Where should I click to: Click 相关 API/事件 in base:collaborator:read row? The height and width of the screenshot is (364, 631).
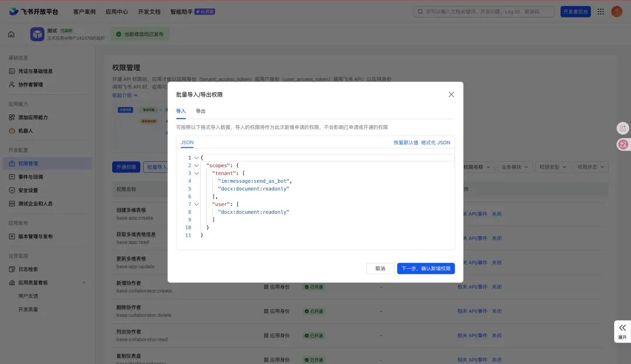472,335
